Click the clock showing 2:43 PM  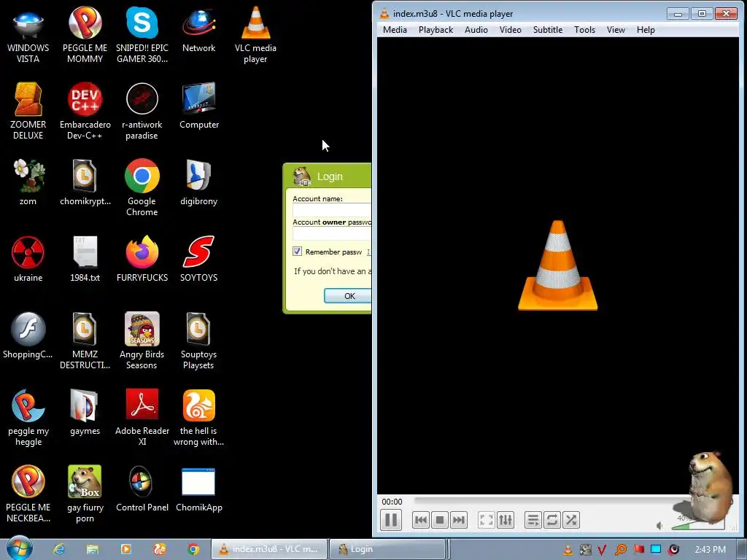(x=710, y=550)
